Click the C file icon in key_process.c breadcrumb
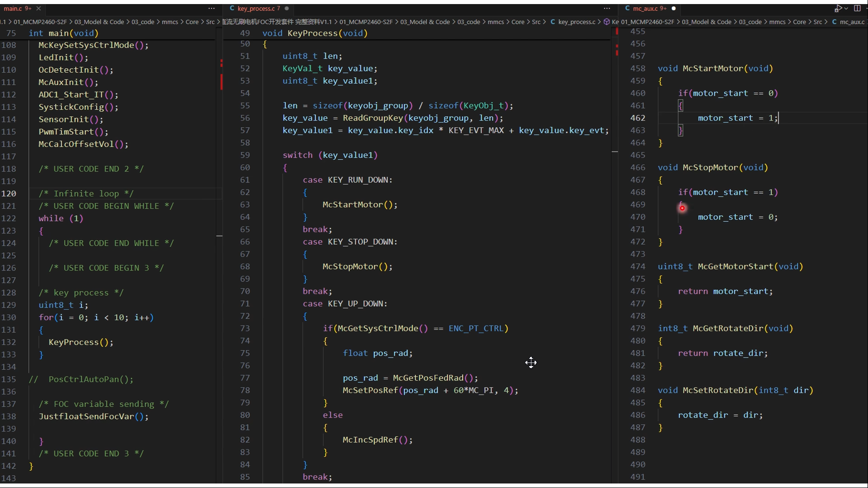 pos(553,22)
